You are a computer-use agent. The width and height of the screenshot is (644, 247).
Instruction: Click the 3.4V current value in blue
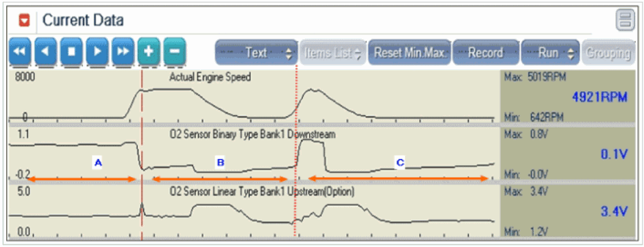tap(614, 211)
